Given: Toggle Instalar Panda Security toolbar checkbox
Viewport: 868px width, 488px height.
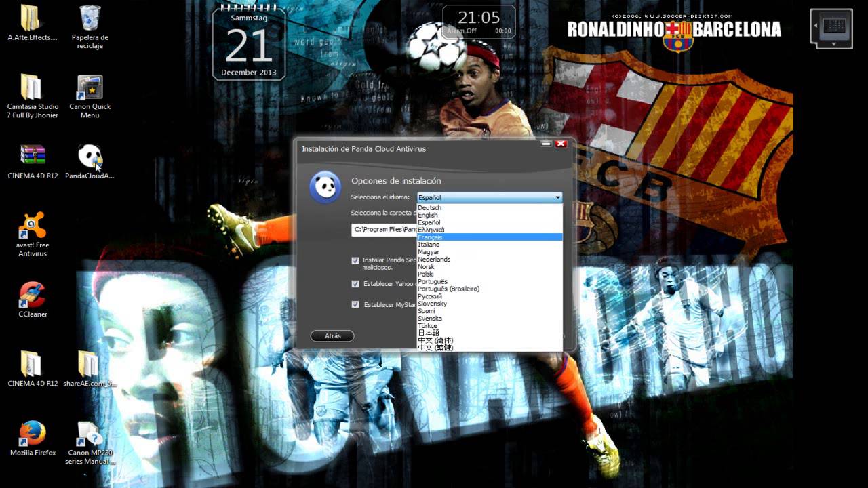Looking at the screenshot, I should [x=355, y=260].
